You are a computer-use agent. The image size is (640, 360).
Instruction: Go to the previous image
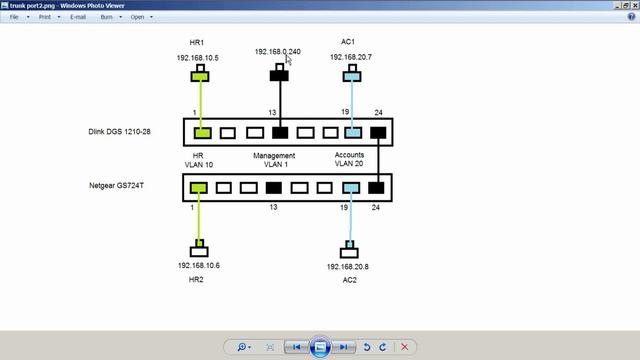297,347
